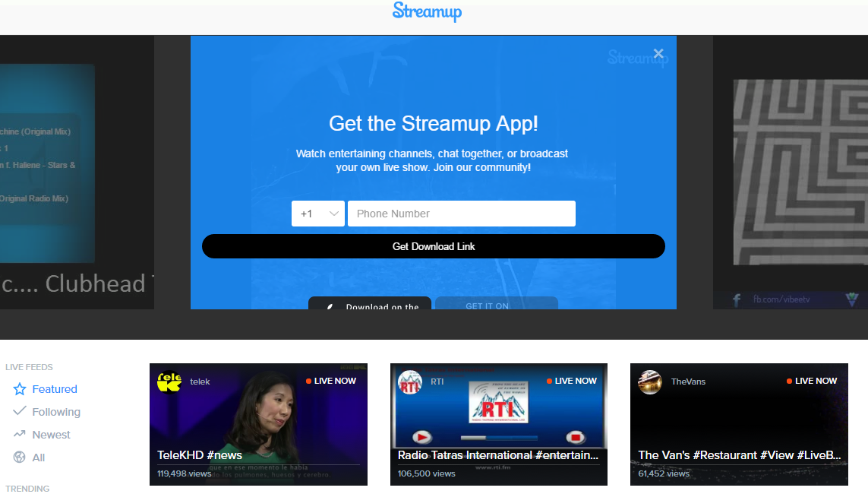Open the Featured live feeds link
868x494 pixels.
click(55, 389)
